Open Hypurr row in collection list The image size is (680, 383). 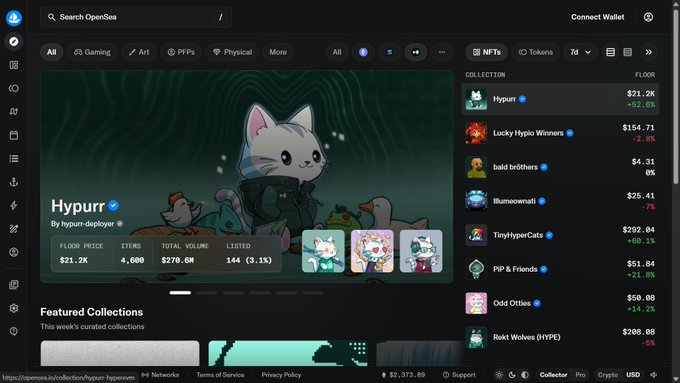(560, 99)
